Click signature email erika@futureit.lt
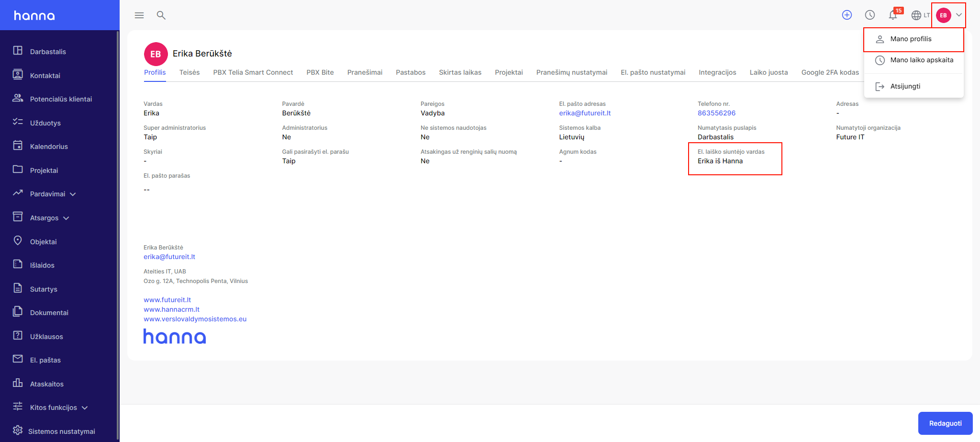This screenshot has height=442, width=980. point(169,257)
